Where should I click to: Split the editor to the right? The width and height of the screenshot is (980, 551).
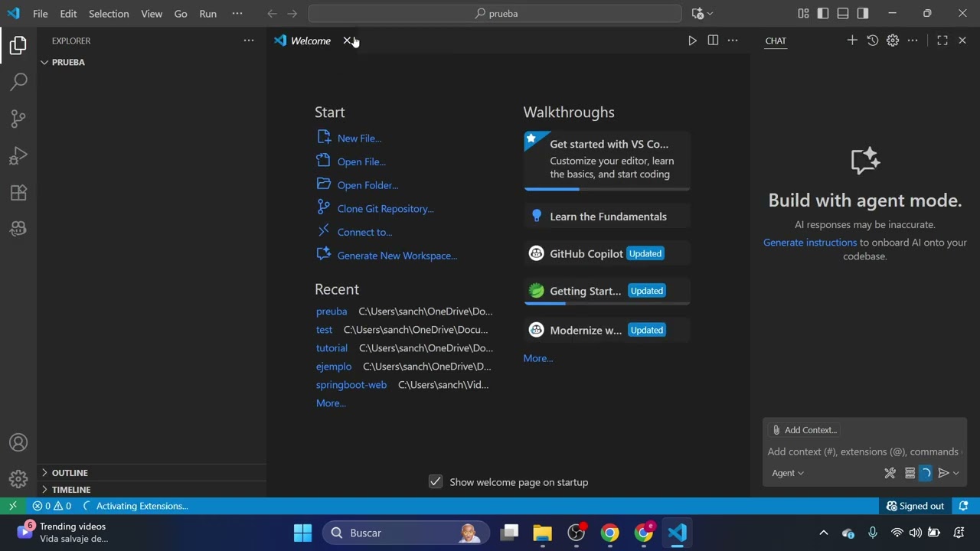pyautogui.click(x=713, y=41)
